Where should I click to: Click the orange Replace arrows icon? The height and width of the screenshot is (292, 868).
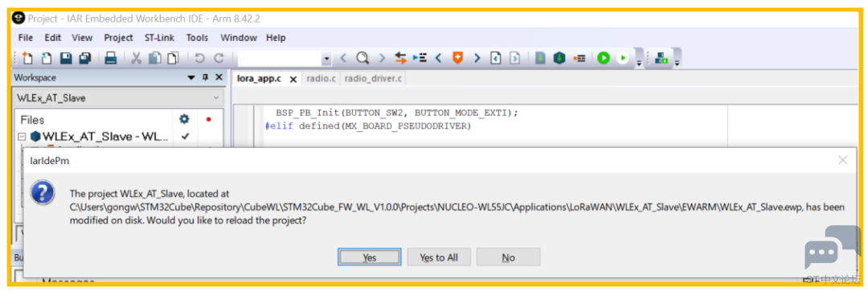(x=401, y=58)
